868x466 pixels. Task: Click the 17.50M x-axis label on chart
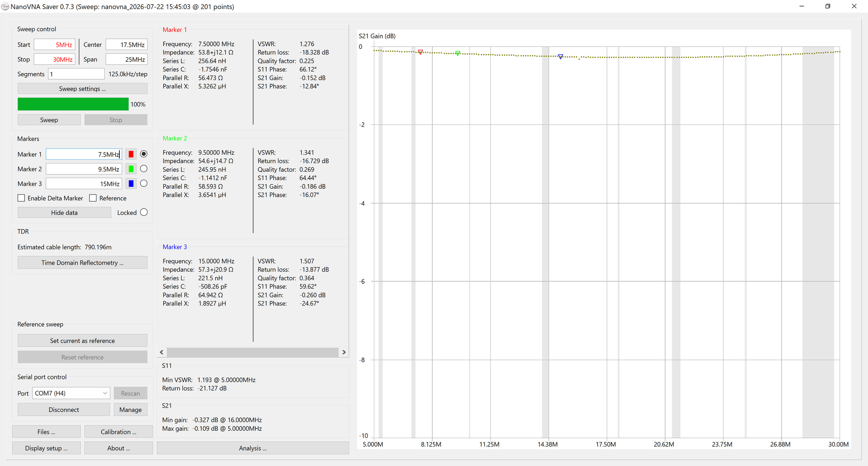(605, 444)
